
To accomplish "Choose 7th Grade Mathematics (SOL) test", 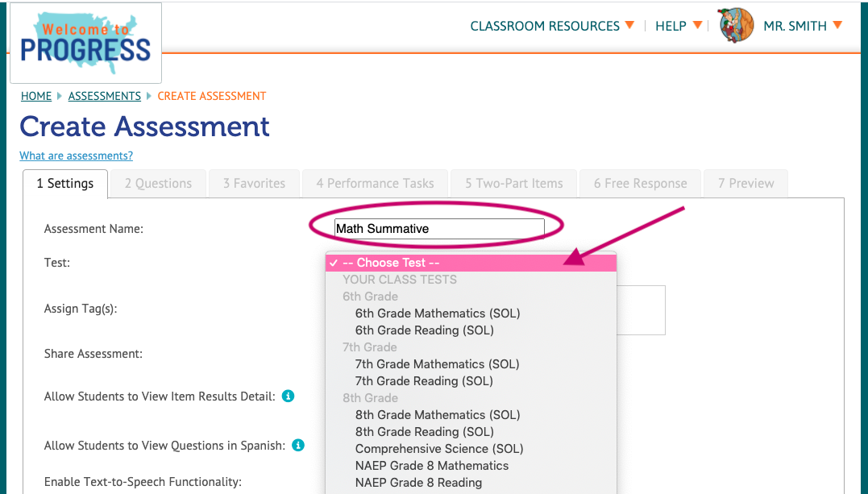I will click(x=437, y=364).
